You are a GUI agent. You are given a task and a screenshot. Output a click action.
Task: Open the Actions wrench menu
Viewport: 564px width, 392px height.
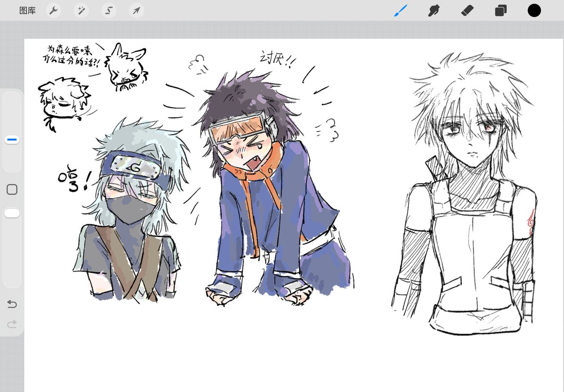point(54,10)
